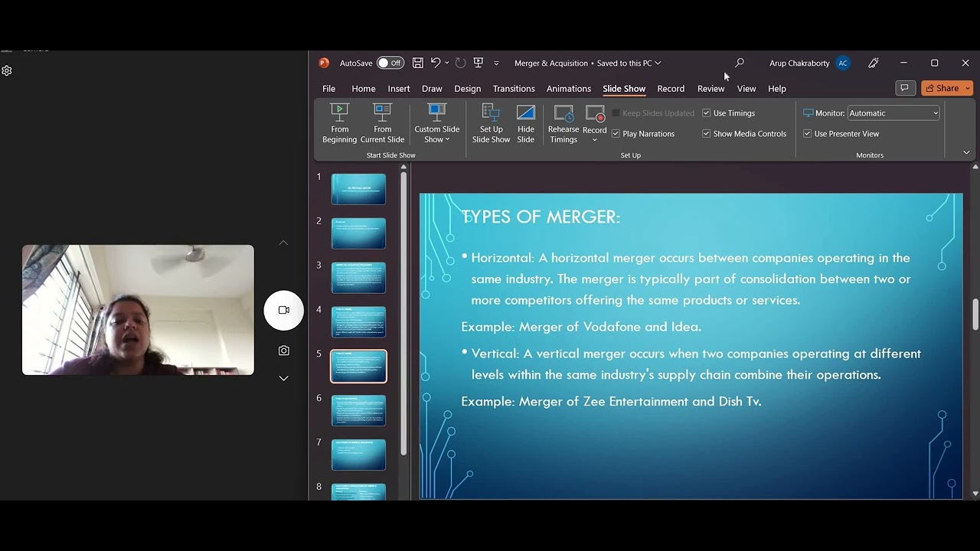
Task: Select slide 6 thumbnail
Action: [x=358, y=411]
